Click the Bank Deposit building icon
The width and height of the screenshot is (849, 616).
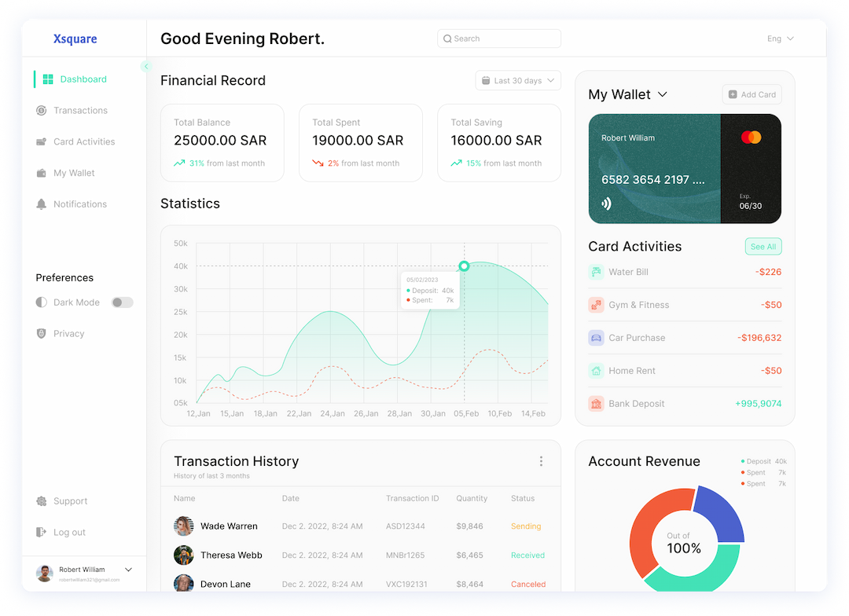596,404
